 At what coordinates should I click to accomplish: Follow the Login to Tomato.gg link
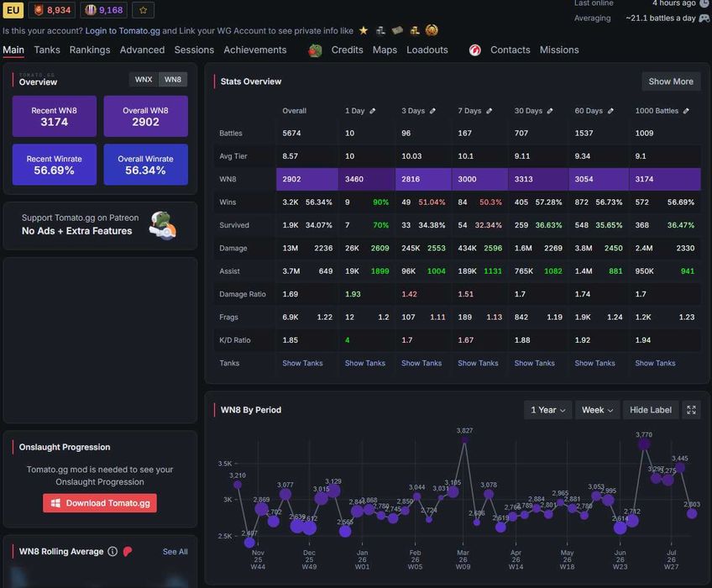pyautogui.click(x=123, y=30)
